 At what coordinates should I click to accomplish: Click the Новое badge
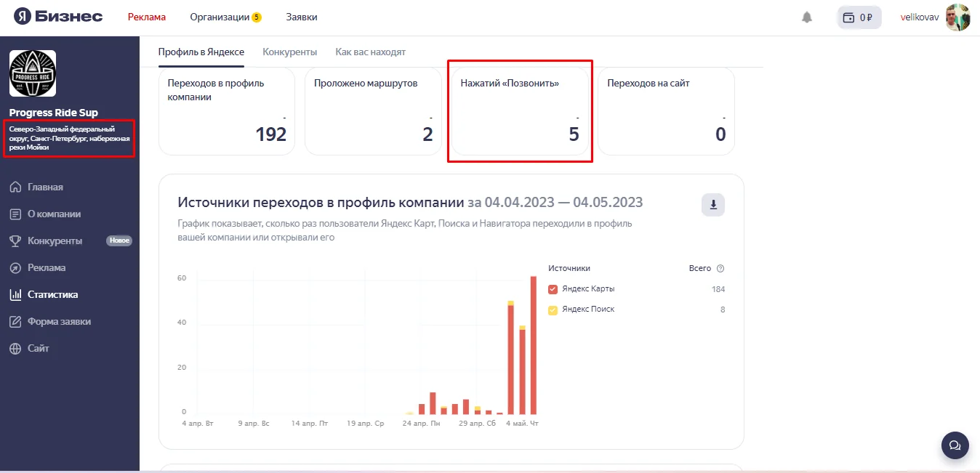119,240
